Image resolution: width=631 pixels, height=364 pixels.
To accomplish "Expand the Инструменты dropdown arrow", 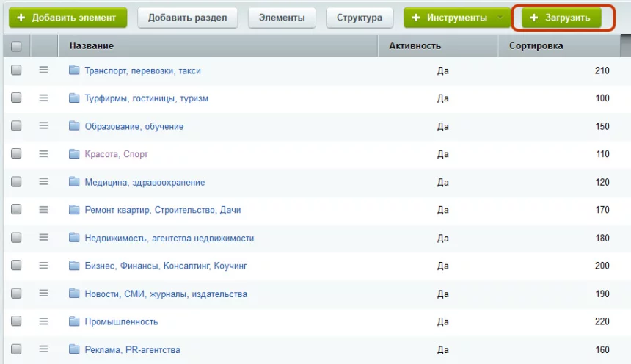I will coord(501,18).
